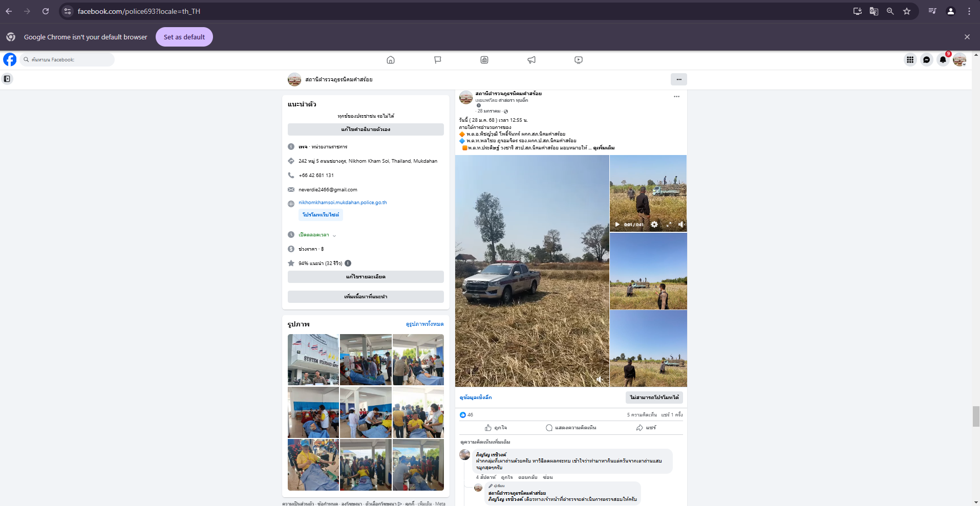Click the Like button under the post
The height and width of the screenshot is (506, 980).
[x=496, y=428]
